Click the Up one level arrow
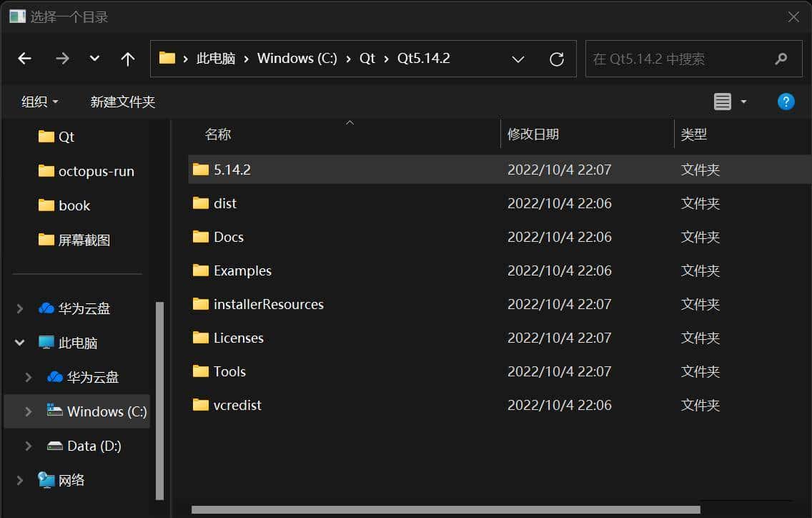Image resolution: width=812 pixels, height=518 pixels. coord(128,59)
